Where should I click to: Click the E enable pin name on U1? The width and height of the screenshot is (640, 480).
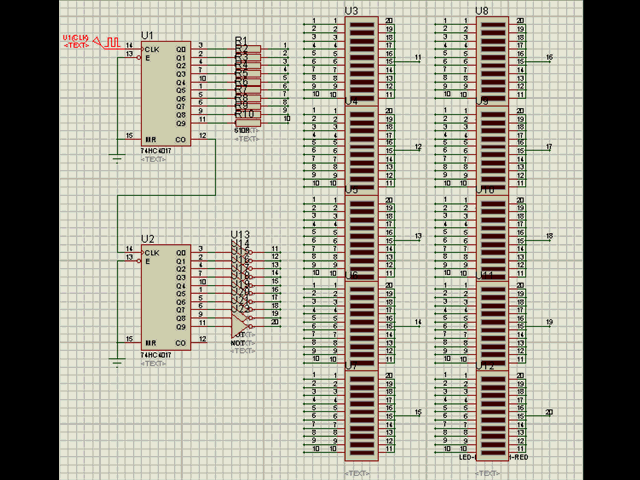pyautogui.click(x=148, y=58)
